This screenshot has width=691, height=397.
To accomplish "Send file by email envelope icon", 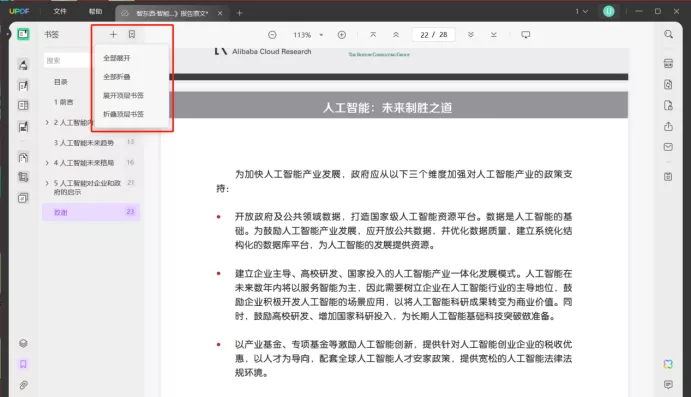I will tap(669, 147).
